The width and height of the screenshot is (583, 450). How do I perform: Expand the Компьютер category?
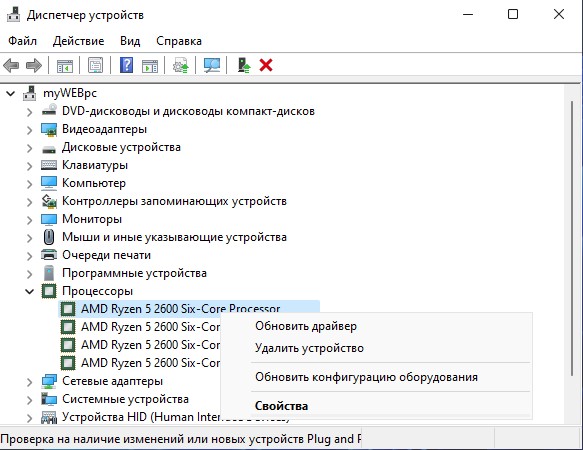(x=29, y=183)
